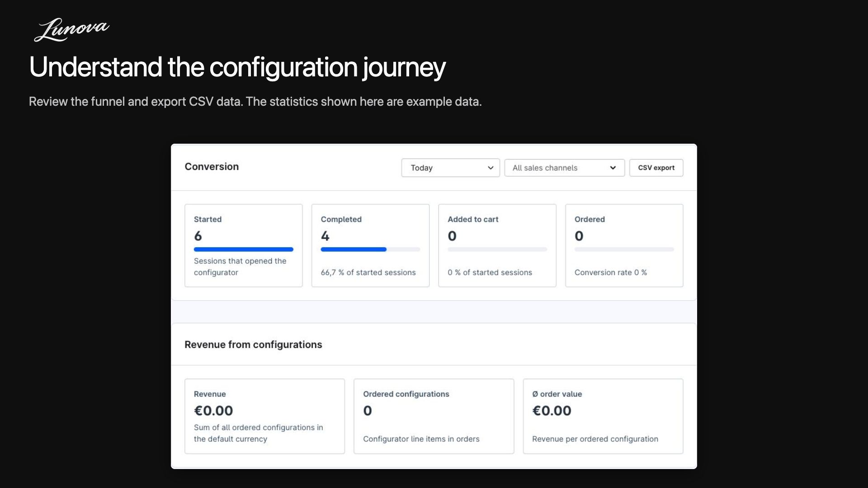
Task: Click 'Conversion rate 0 %' text
Action: pos(611,272)
